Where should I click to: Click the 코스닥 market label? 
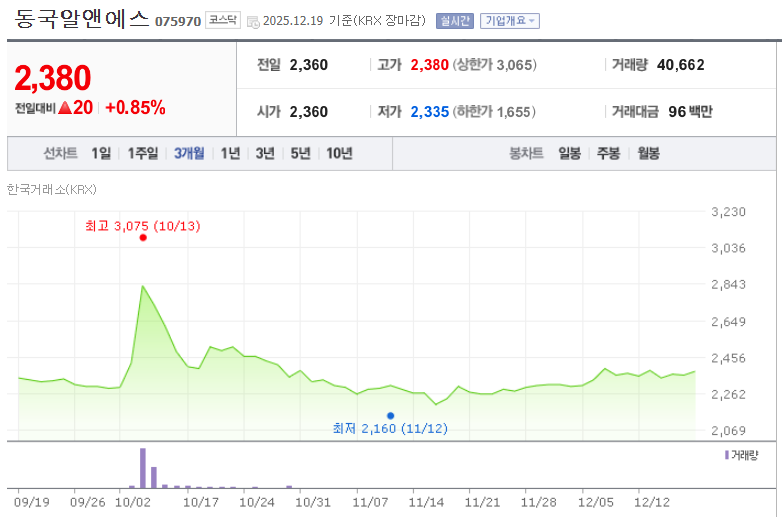[x=223, y=20]
